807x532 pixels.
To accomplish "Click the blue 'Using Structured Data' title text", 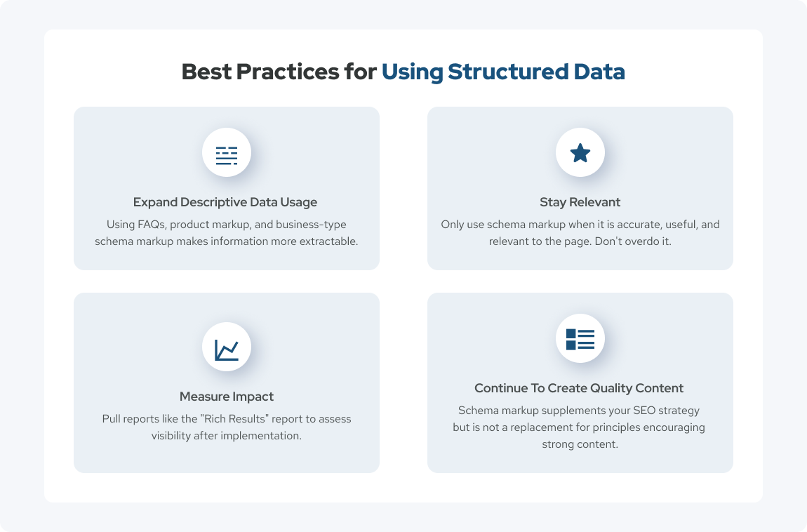I will [x=503, y=72].
